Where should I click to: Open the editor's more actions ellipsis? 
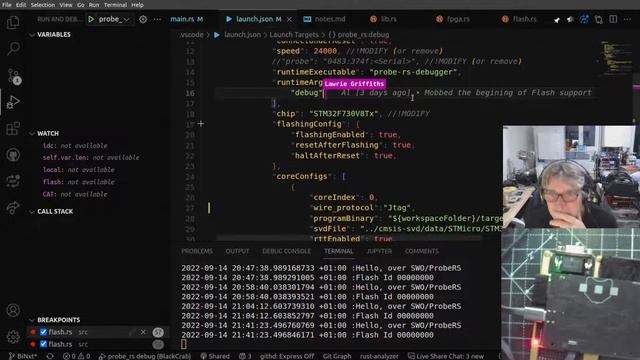(x=627, y=19)
